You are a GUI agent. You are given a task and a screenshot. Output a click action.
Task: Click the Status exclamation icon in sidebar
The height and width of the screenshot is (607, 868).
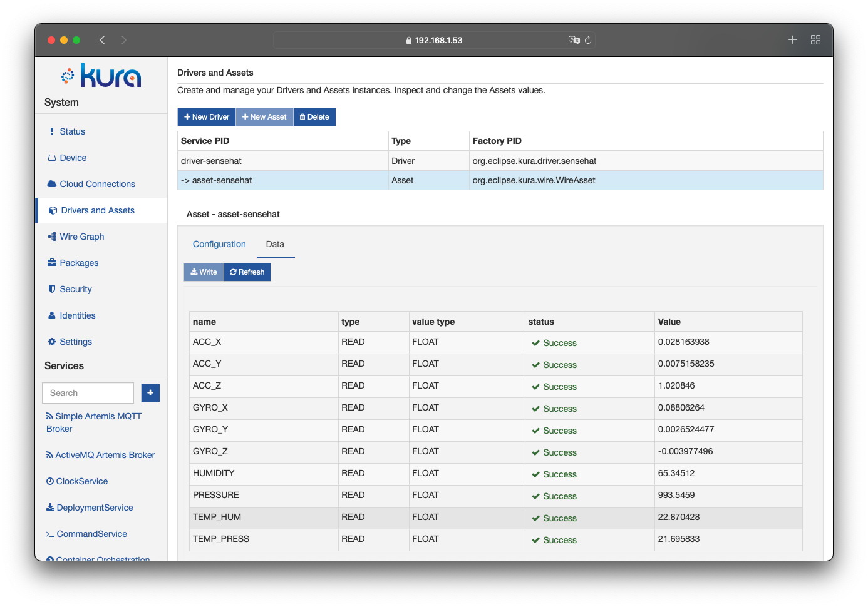[x=52, y=131]
